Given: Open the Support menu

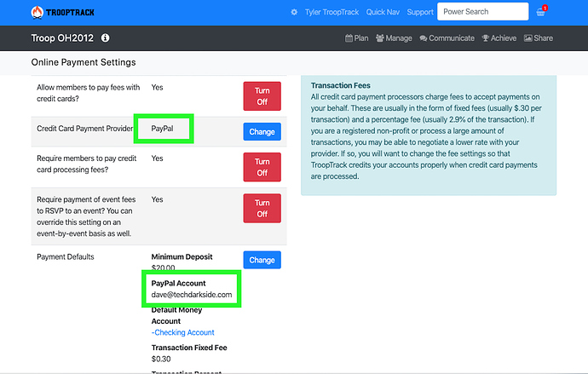Looking at the screenshot, I should [420, 12].
